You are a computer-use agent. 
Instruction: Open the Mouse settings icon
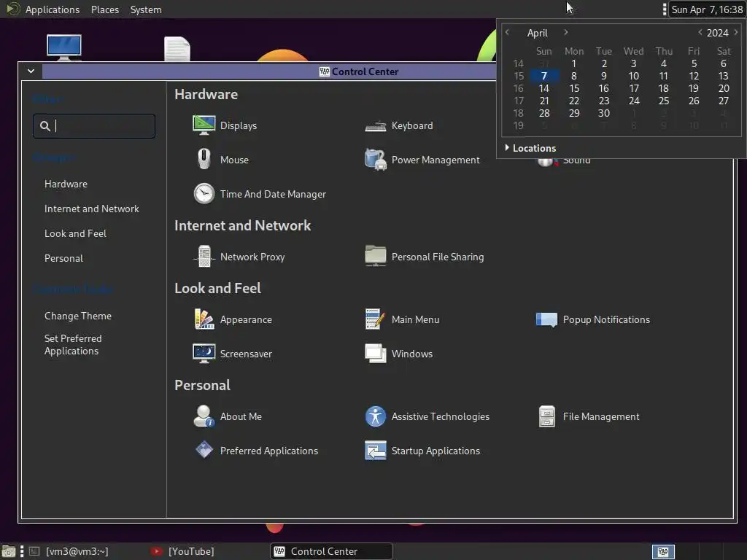click(204, 160)
